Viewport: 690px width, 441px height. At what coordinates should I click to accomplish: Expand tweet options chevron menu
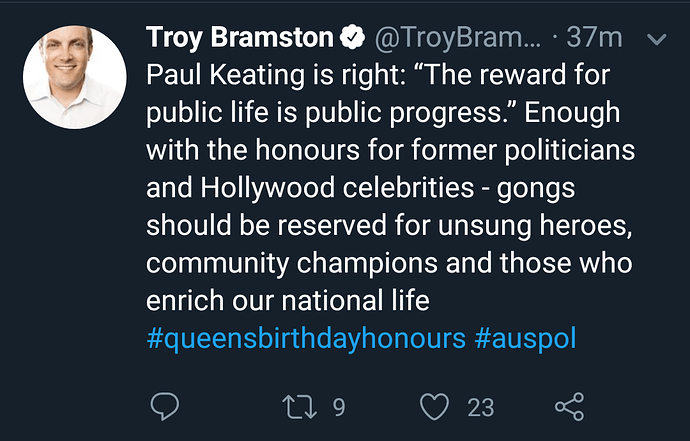(x=657, y=39)
